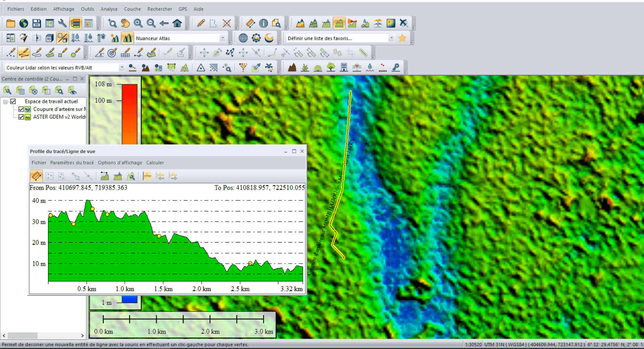Screen dimensions: 644x349
Task: Click the Home full view icon
Action: (177, 23)
